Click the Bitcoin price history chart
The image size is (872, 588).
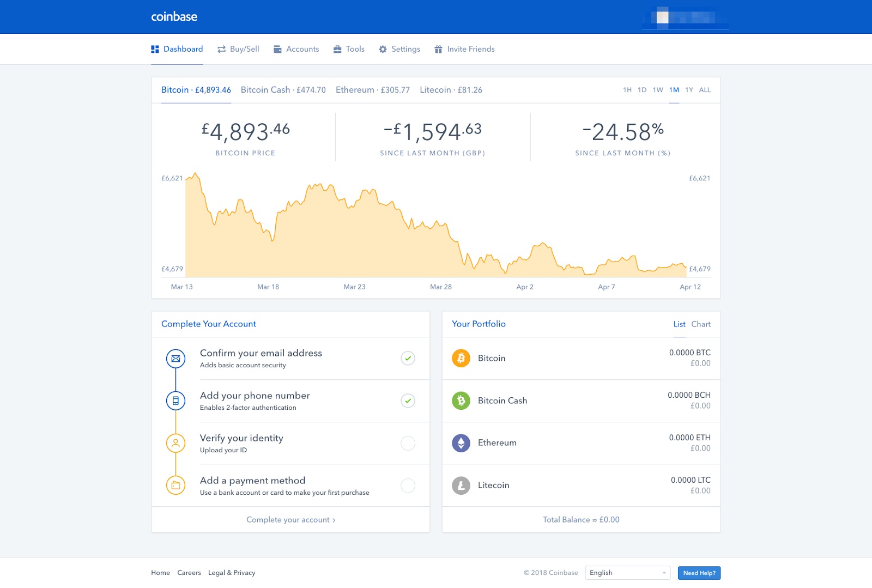point(436,225)
